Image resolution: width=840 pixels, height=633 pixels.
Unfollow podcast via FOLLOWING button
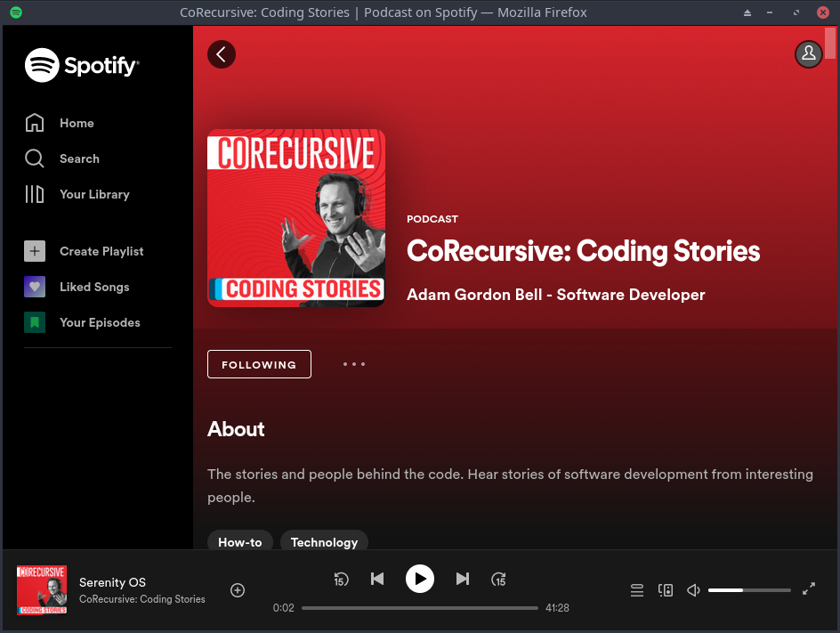pos(259,364)
